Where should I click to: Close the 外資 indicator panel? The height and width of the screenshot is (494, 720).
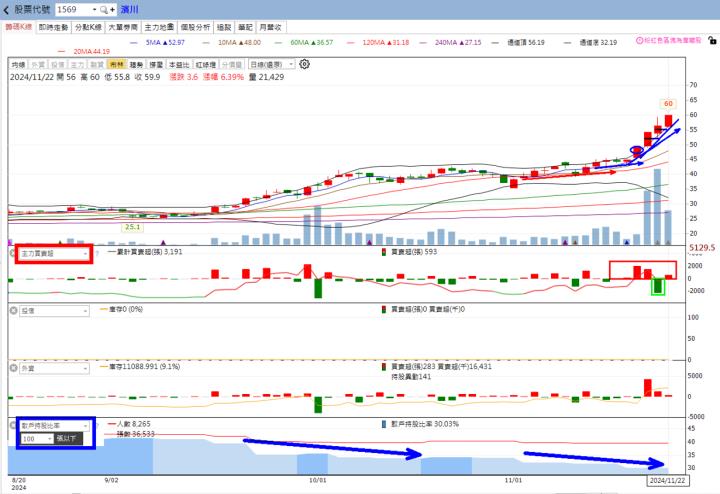pyautogui.click(x=13, y=368)
